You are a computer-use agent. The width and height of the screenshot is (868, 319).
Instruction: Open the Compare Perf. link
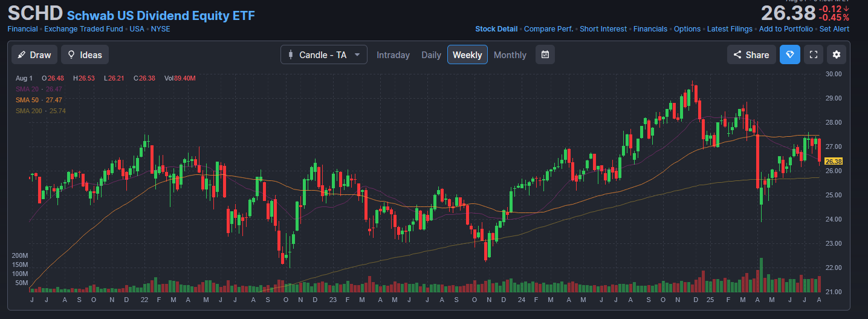(548, 29)
